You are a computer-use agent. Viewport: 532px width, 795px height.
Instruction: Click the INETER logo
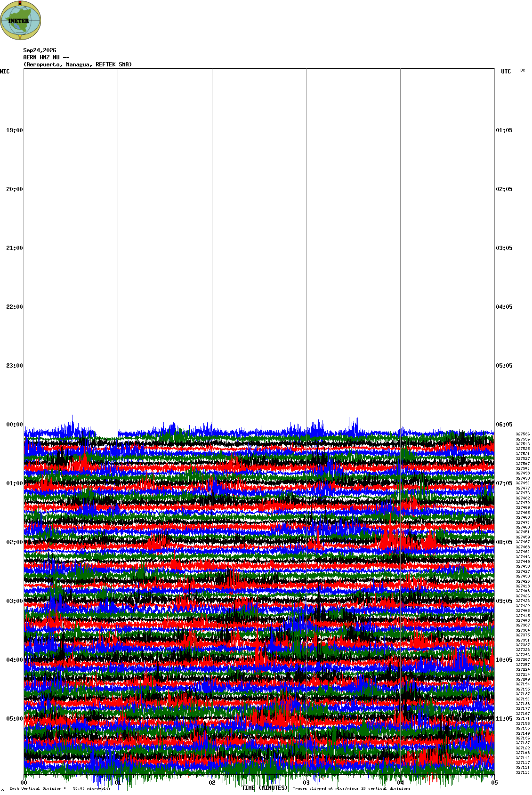pyautogui.click(x=21, y=20)
